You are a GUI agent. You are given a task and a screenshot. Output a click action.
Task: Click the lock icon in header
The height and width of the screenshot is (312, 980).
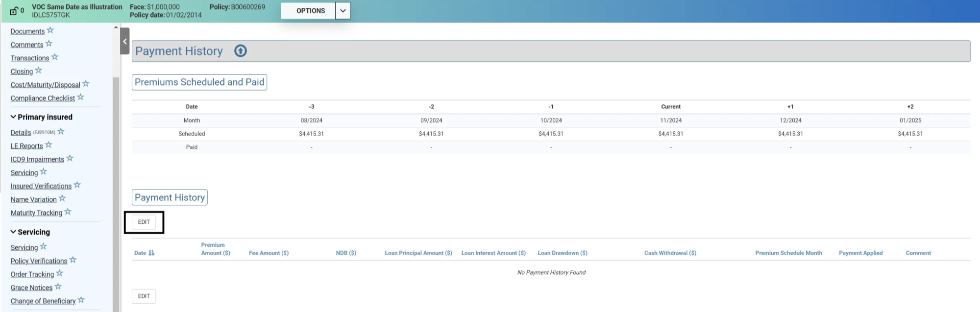[13, 11]
